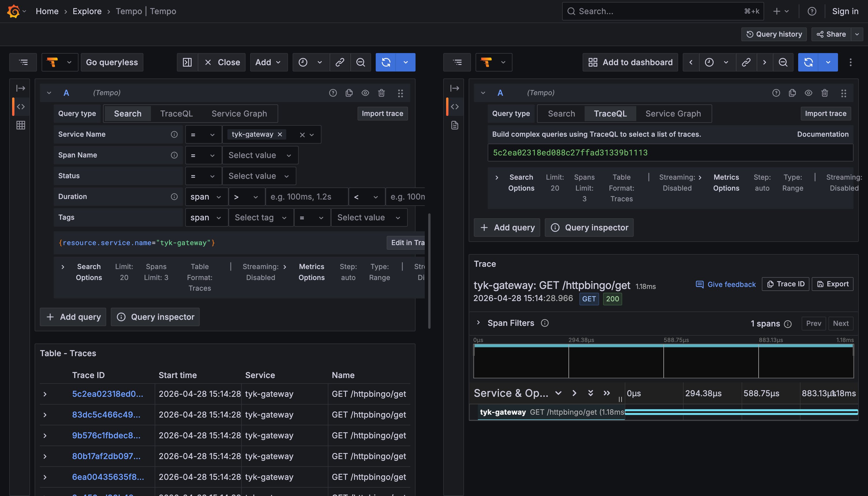Remove tyk-gateway tag from Service Name

(x=280, y=135)
